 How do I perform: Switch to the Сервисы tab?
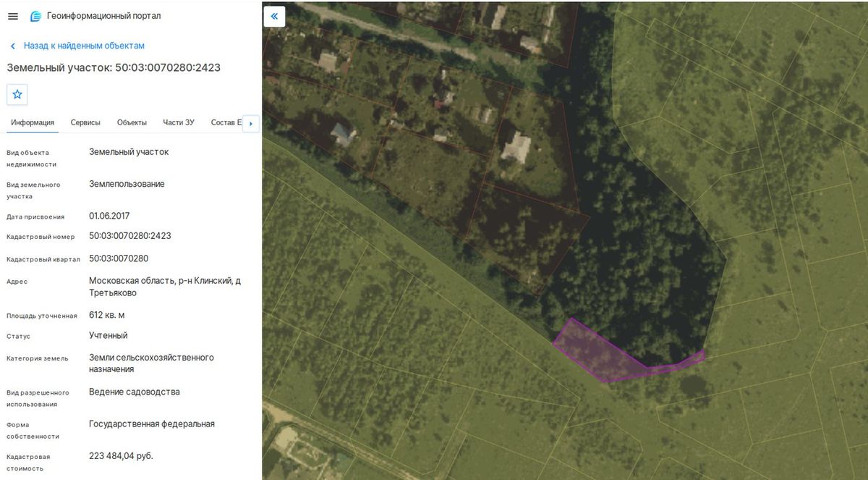click(85, 122)
